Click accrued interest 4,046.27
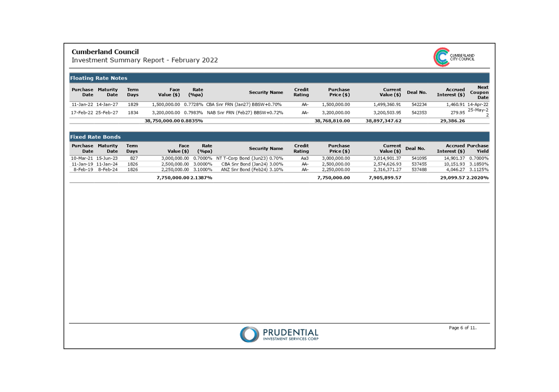The image size is (559, 392). click(x=456, y=169)
